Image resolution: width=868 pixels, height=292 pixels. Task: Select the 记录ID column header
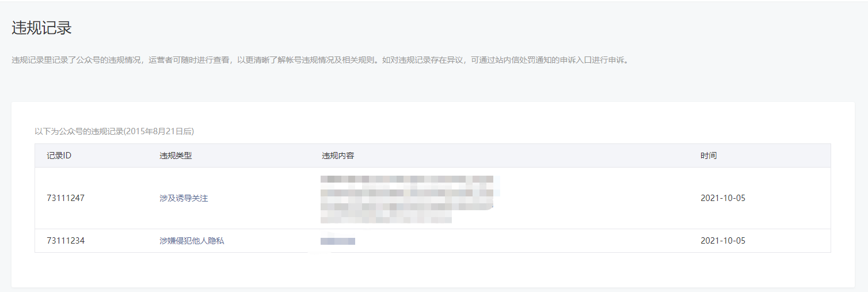point(59,156)
